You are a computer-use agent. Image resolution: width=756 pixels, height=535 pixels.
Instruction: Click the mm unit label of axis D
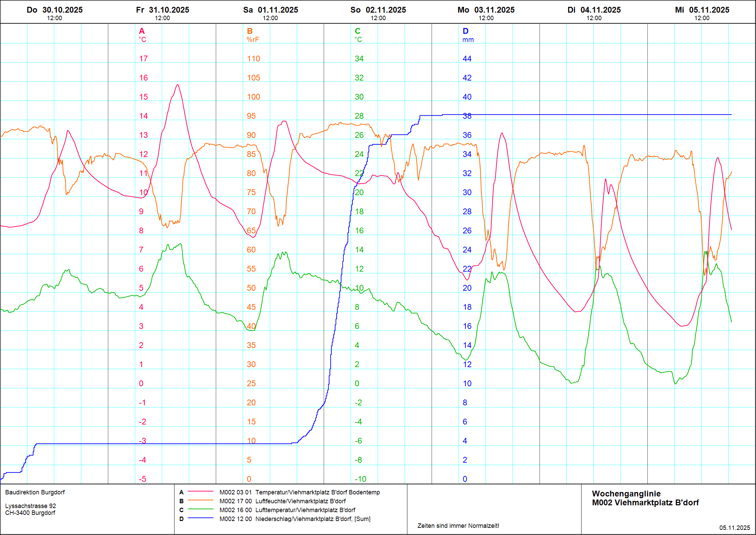pos(468,40)
